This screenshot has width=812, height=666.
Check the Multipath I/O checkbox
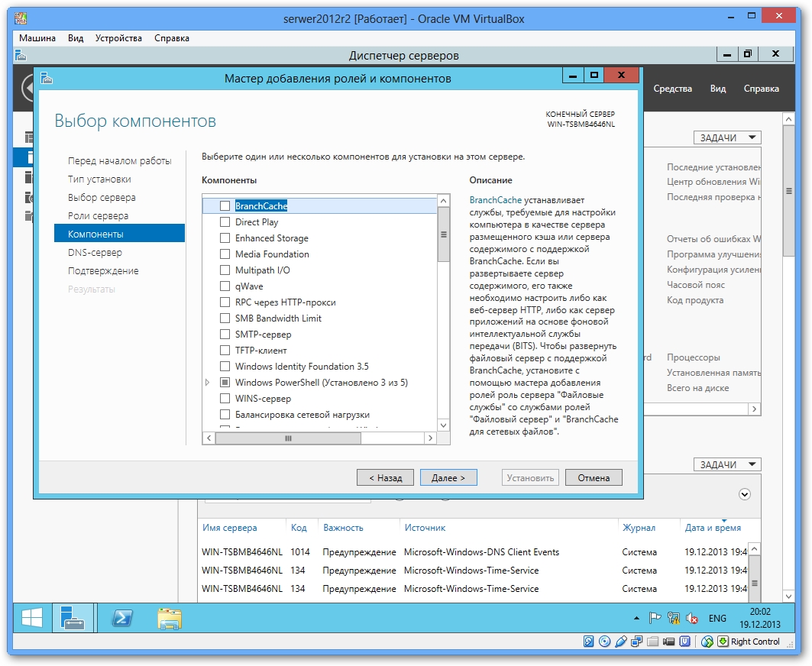pyautogui.click(x=225, y=270)
